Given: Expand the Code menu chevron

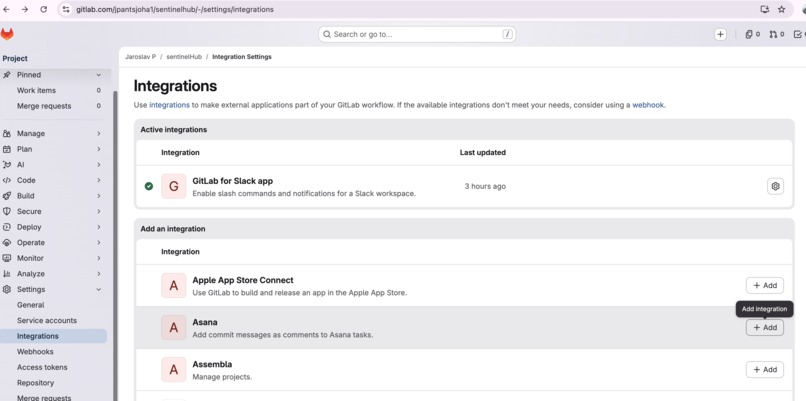Looking at the screenshot, I should (99, 180).
